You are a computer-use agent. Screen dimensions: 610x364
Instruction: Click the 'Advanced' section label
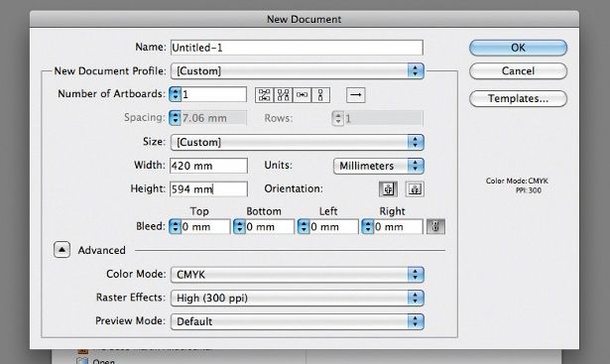[101, 250]
